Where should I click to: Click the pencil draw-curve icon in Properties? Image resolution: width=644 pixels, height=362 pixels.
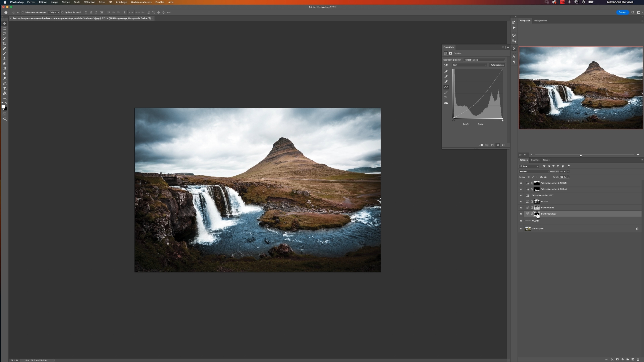446,92
